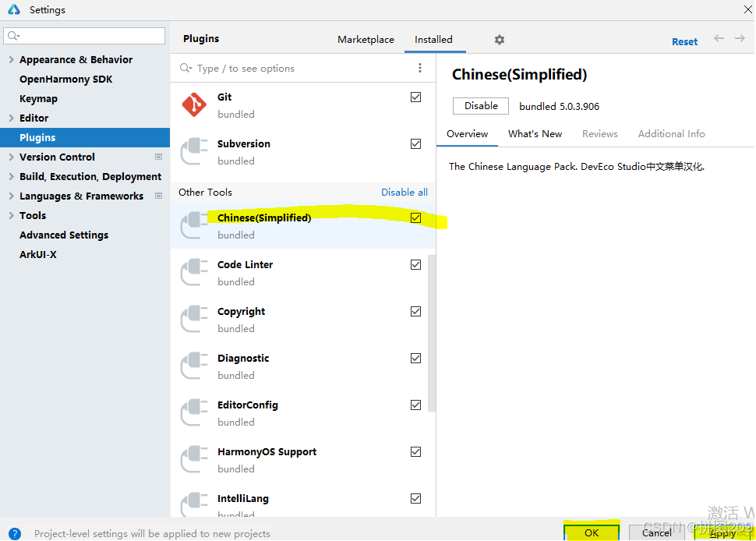Click the IntelliLang plugin plug icon
Viewport: 756px width, 541px height.
[x=194, y=504]
